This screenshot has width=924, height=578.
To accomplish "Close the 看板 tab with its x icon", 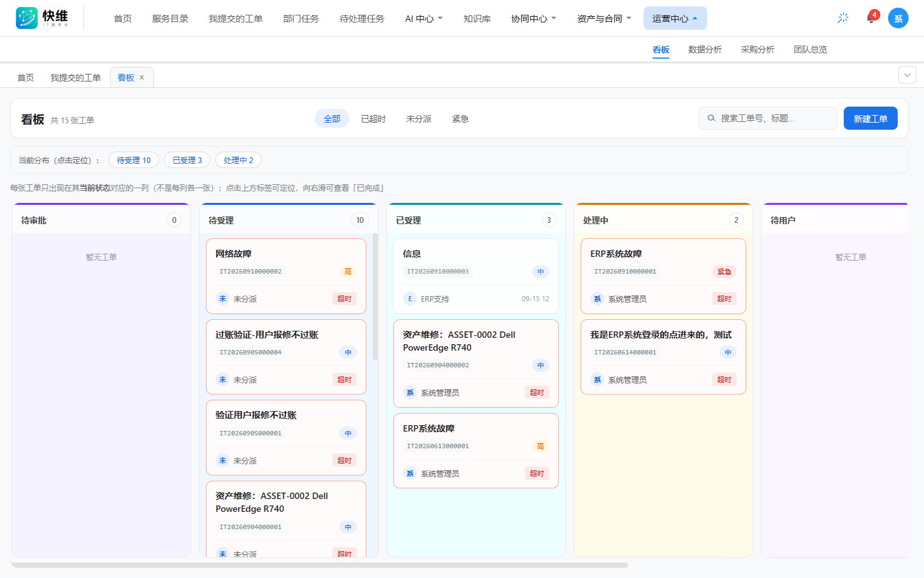I will [x=142, y=78].
